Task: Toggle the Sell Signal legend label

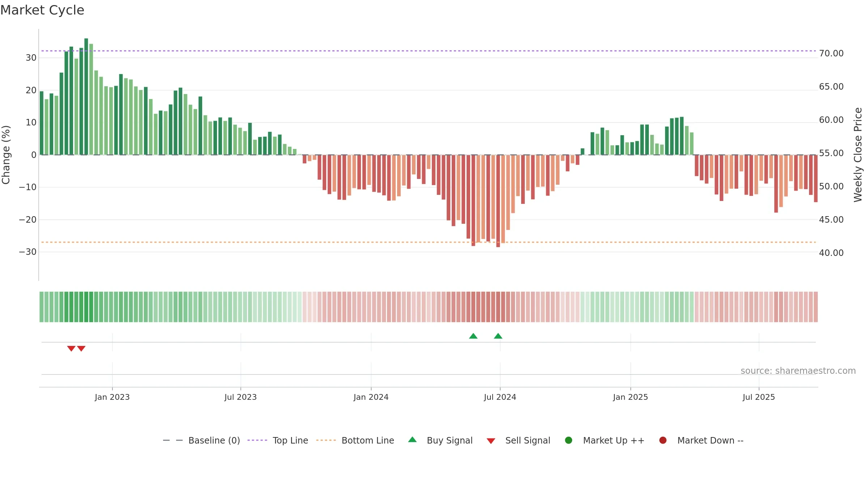Action: (528, 440)
